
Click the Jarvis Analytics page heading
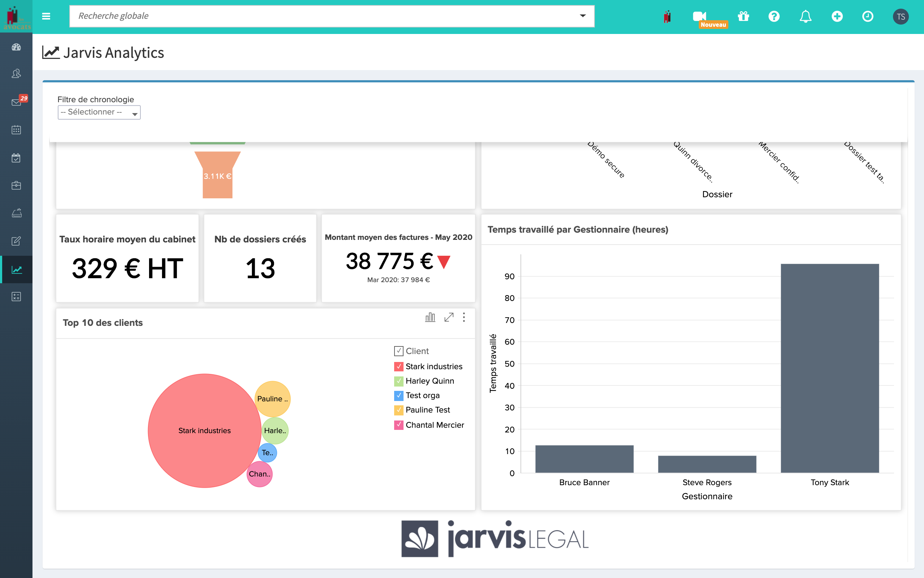113,52
